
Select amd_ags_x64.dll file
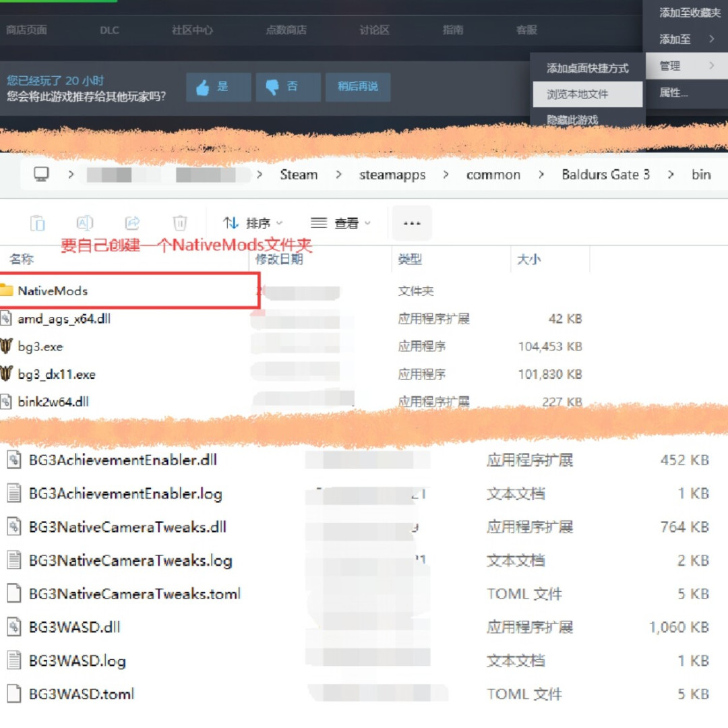[x=64, y=319]
